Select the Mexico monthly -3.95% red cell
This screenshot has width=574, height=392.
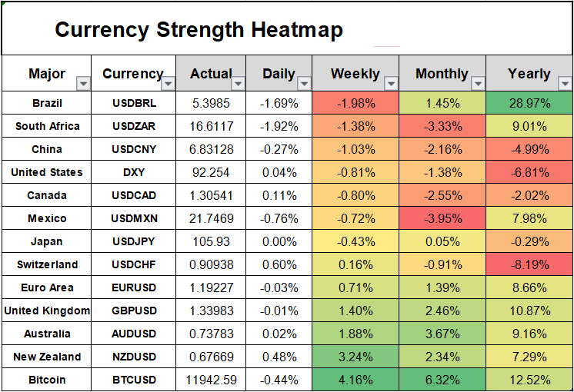442,218
